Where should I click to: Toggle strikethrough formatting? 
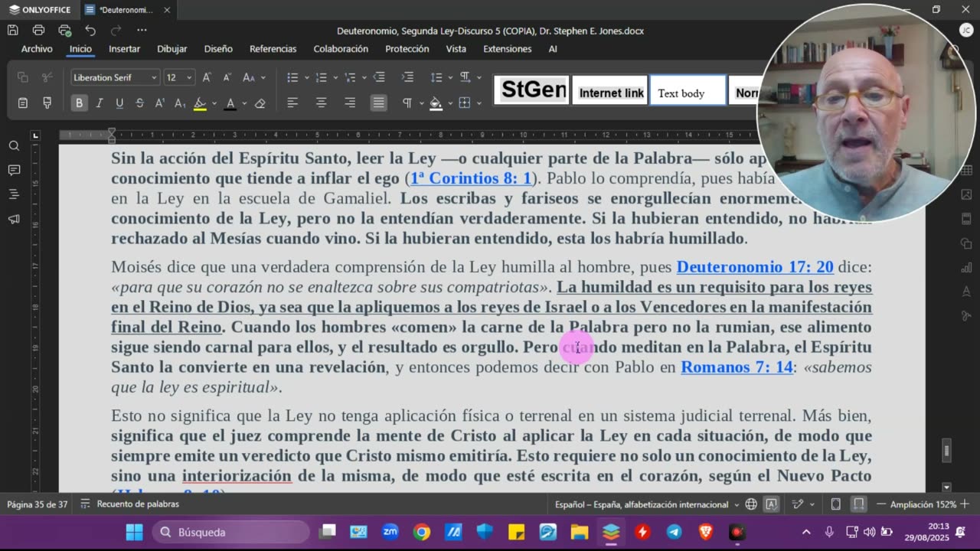coord(139,103)
